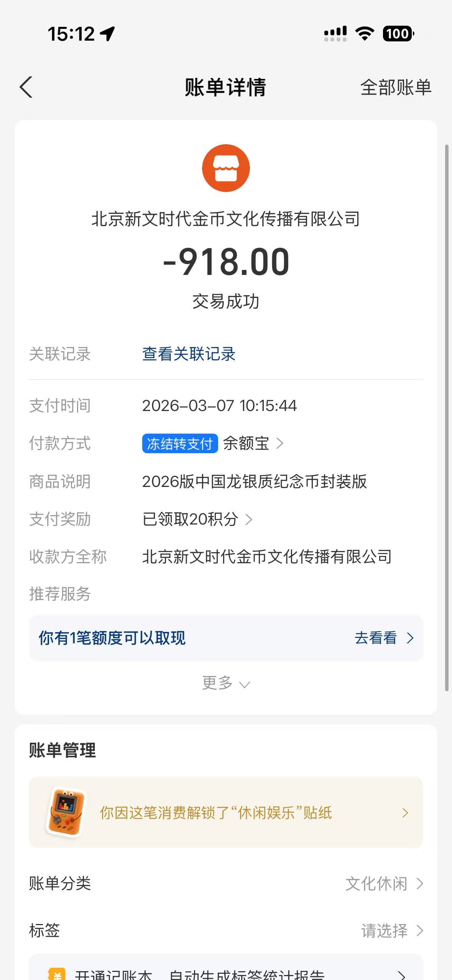Viewport: 452px width, 980px height.
Task: Tap the game console sticker icon
Action: [x=66, y=812]
